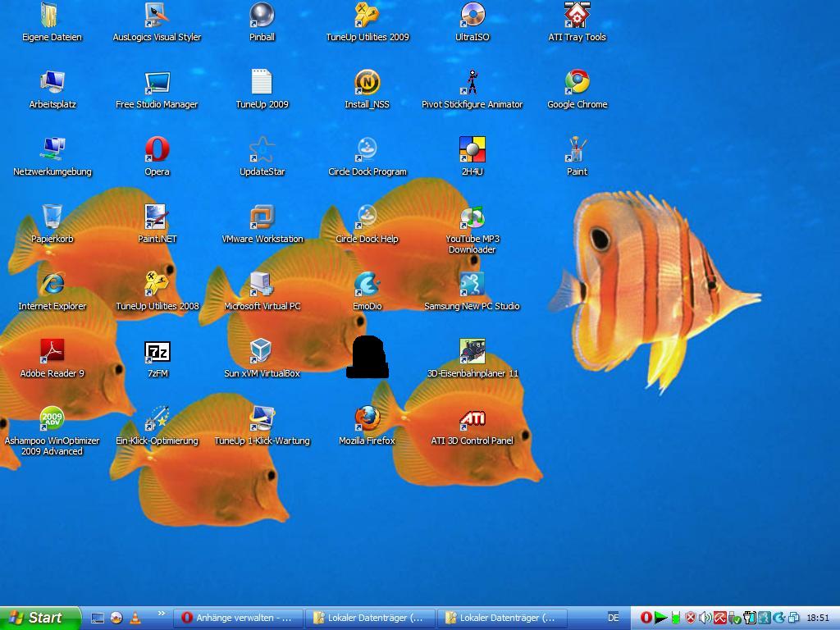This screenshot has height=630, width=840.
Task: Select the Pivot Stickfigure Animator icon
Action: [x=472, y=82]
